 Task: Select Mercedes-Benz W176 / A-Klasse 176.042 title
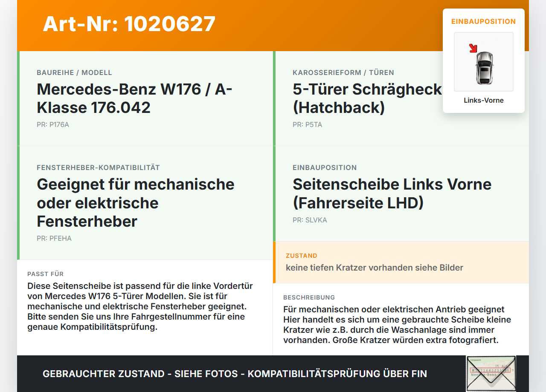[x=135, y=98]
